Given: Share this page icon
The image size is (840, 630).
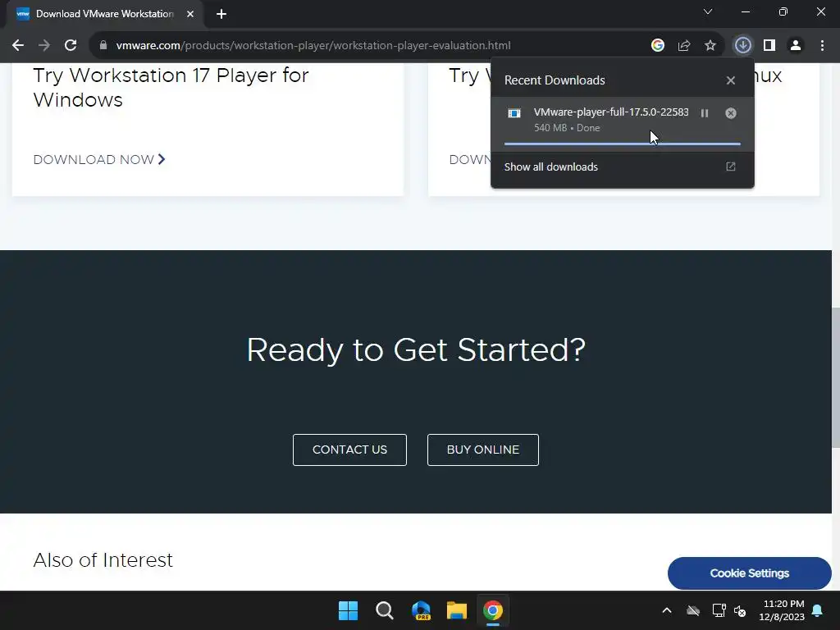Looking at the screenshot, I should (x=683, y=46).
